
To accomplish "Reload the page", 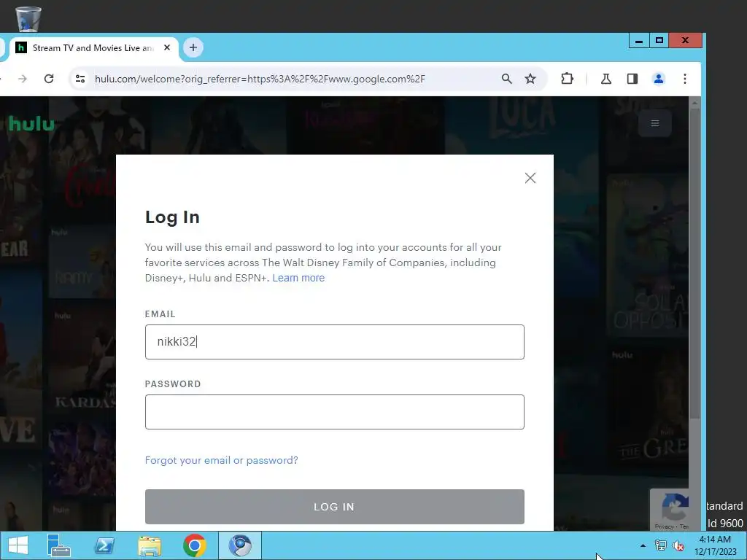I will tap(49, 79).
